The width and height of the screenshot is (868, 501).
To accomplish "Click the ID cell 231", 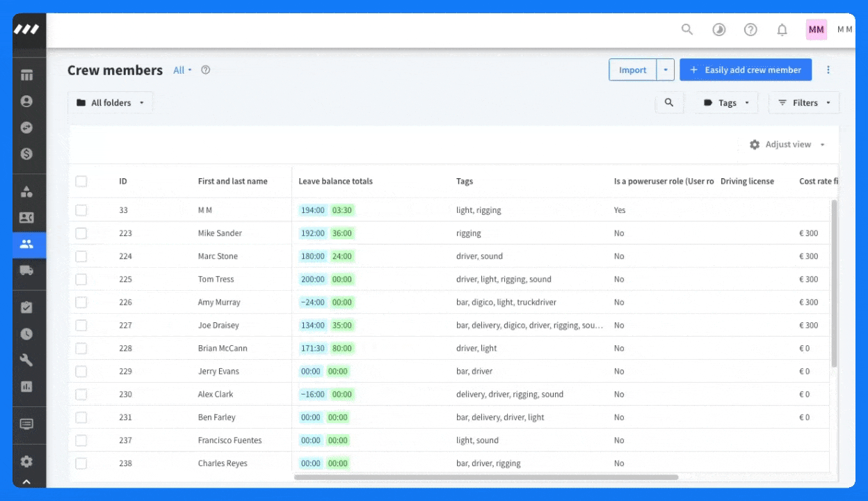I will (x=125, y=417).
